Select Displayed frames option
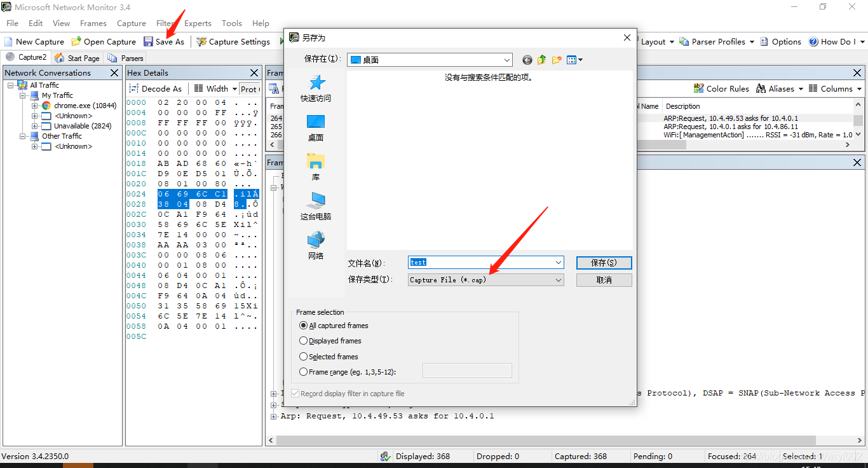Viewport: 868px width, 468px height. 330,341
